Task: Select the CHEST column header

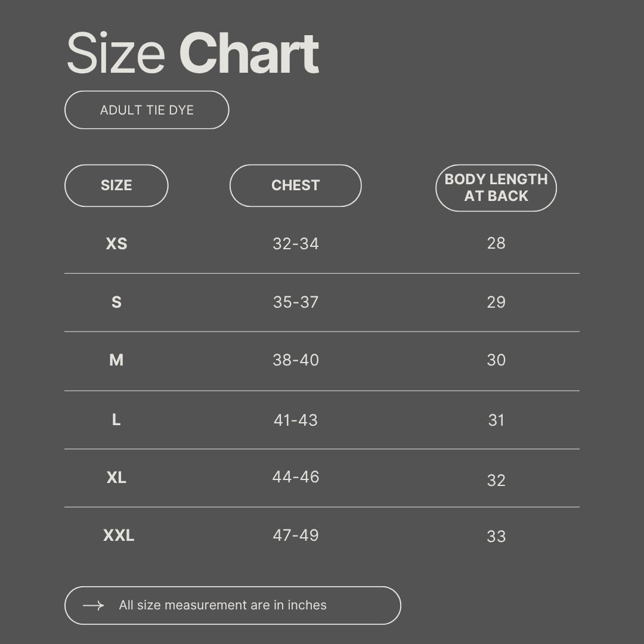Action: click(295, 185)
